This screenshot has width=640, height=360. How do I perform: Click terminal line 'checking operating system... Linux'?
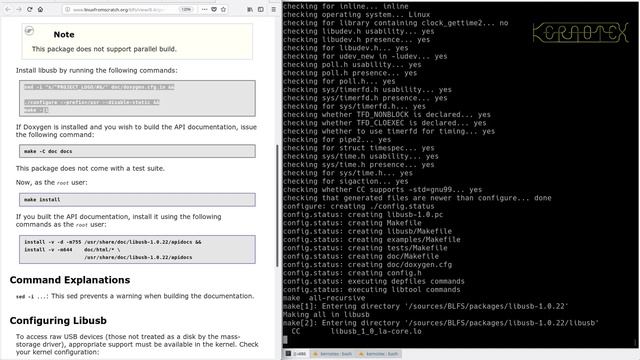point(356,15)
